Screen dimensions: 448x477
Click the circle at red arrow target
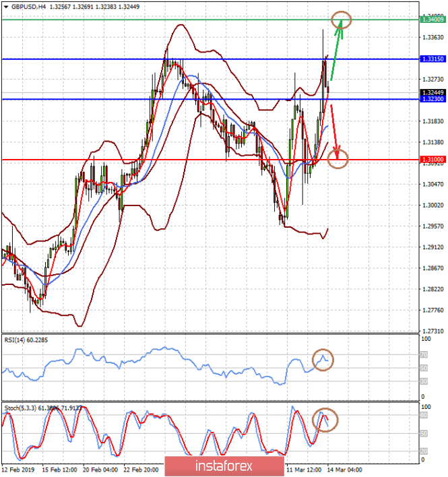click(x=338, y=159)
